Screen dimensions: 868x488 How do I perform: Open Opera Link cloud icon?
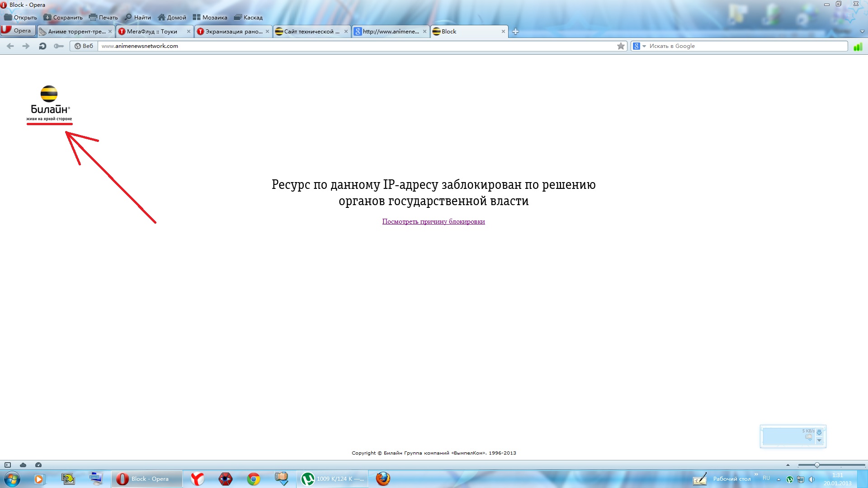click(23, 465)
